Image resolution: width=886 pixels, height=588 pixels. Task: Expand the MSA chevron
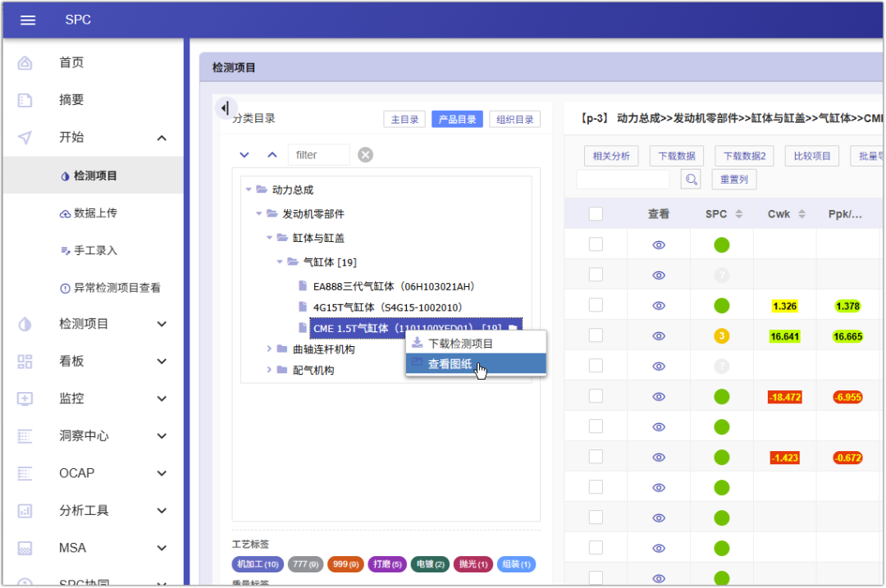click(162, 548)
